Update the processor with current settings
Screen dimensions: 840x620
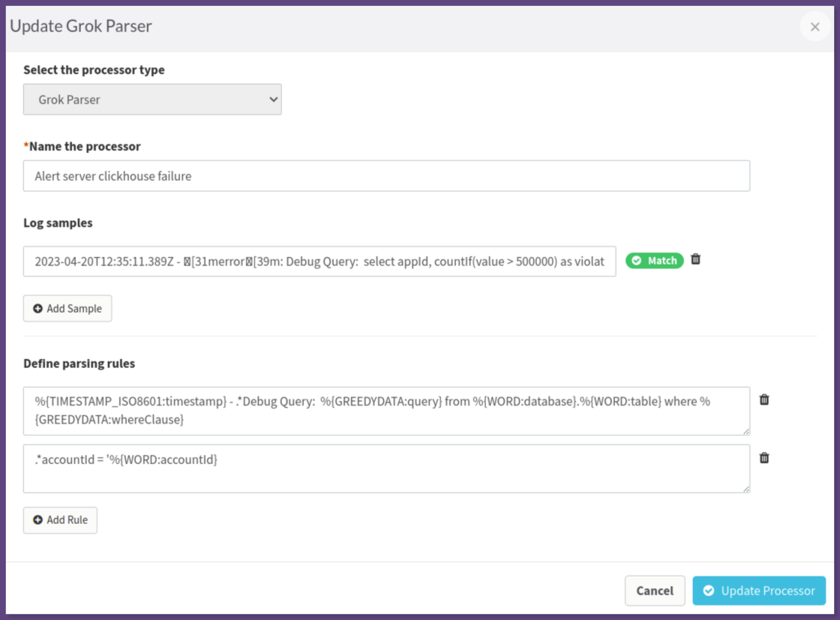point(759,591)
